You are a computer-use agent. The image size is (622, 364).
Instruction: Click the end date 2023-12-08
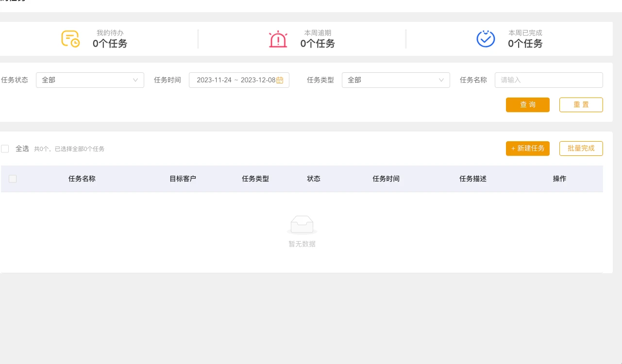pos(258,80)
